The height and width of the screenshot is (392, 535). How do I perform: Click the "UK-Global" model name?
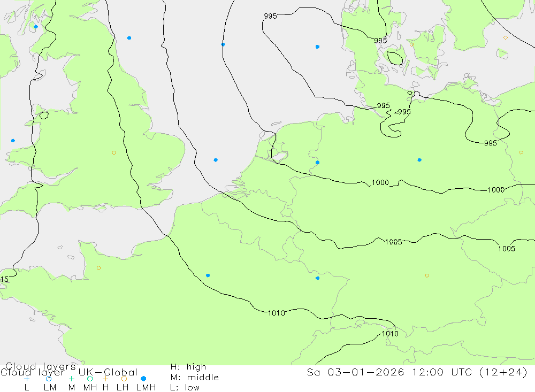tap(108, 372)
